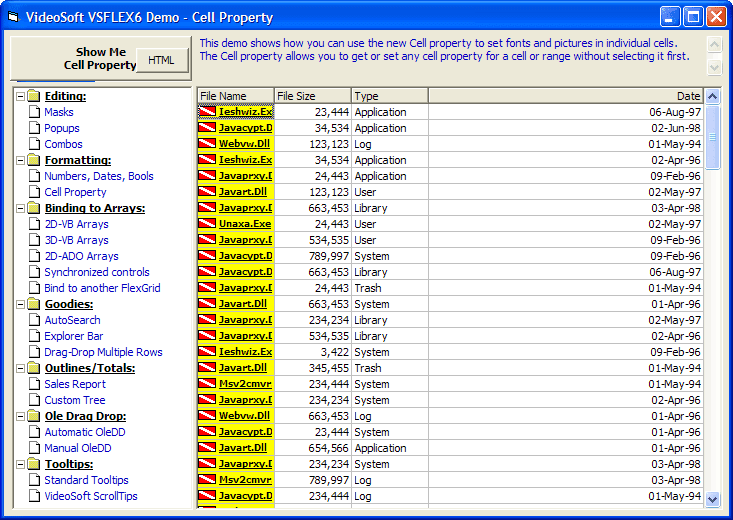Collapse the Formatting tree group
The image size is (733, 520).
pyautogui.click(x=21, y=160)
